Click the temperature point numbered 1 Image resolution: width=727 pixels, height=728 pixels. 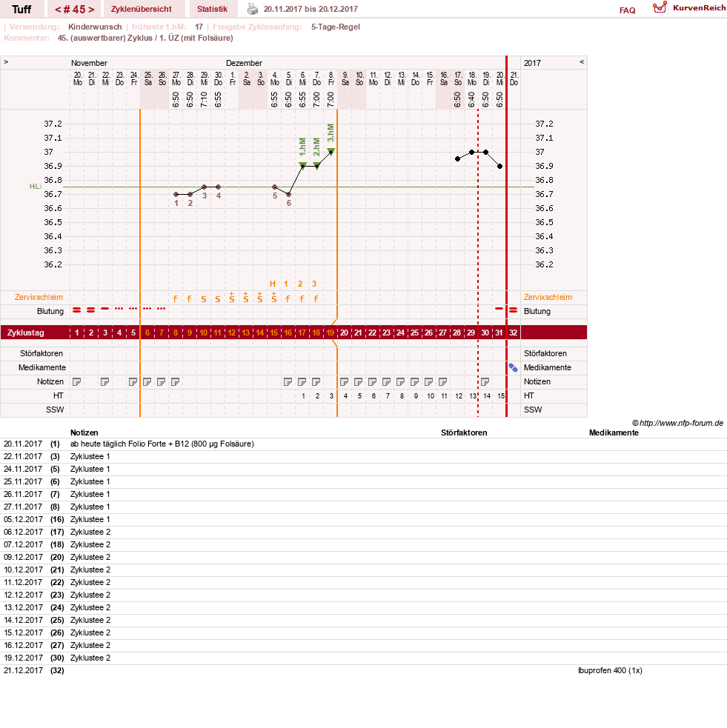tap(176, 194)
